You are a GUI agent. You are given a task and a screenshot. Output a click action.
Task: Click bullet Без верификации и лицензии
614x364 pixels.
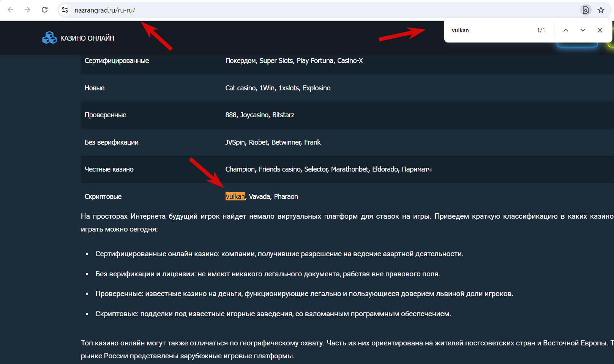point(268,274)
